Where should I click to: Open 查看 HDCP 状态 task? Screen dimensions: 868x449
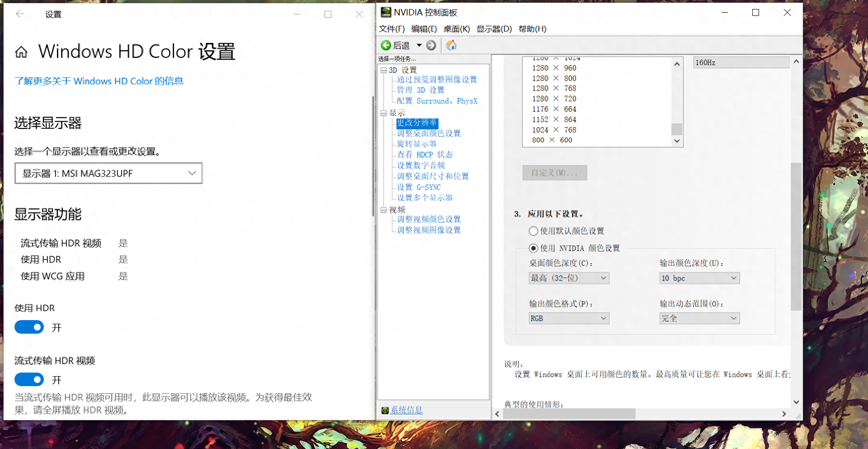425,155
